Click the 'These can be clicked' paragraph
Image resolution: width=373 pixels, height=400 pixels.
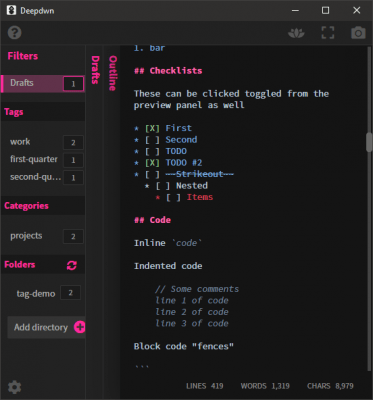pos(231,99)
